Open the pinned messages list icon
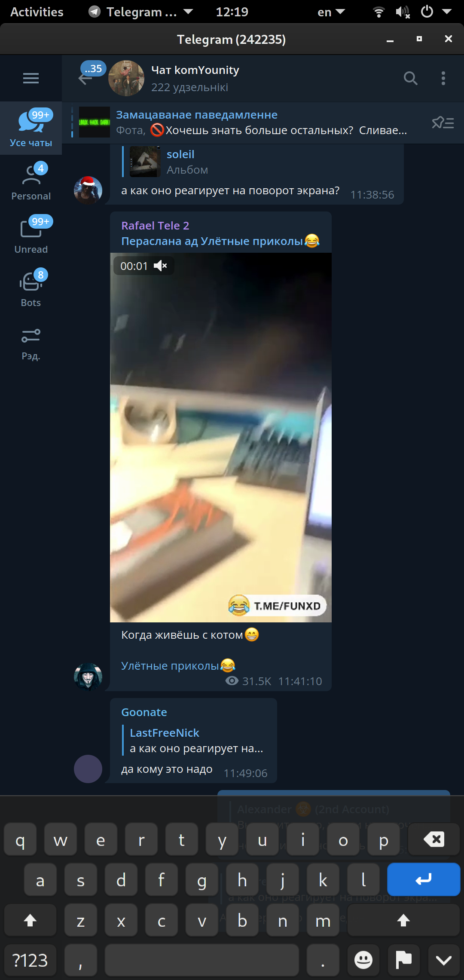The height and width of the screenshot is (980, 464). click(443, 123)
